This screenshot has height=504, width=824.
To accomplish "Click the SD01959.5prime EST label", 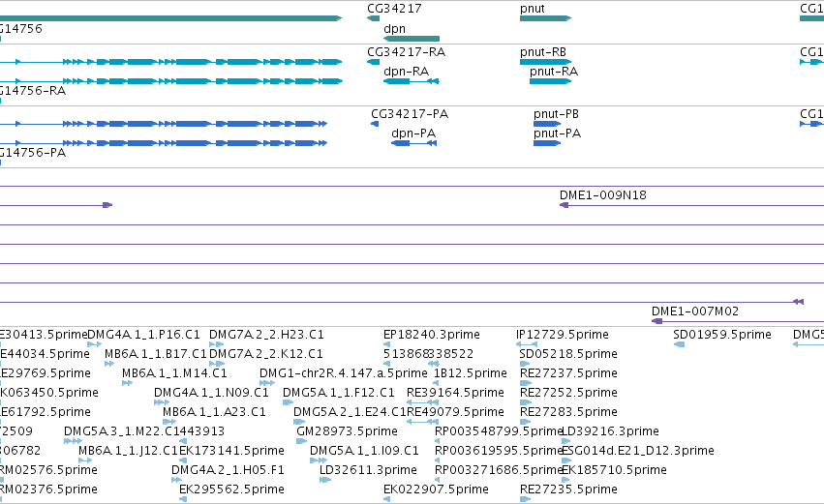I will click(722, 335).
